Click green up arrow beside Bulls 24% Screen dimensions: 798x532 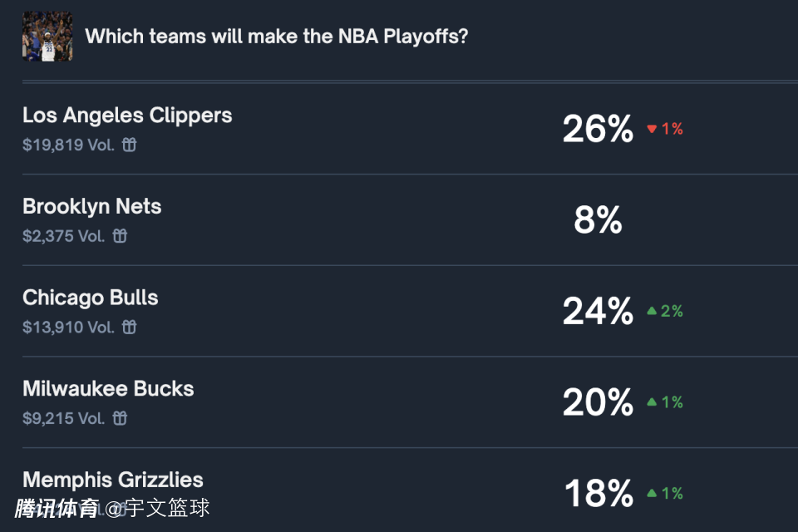pyautogui.click(x=652, y=311)
